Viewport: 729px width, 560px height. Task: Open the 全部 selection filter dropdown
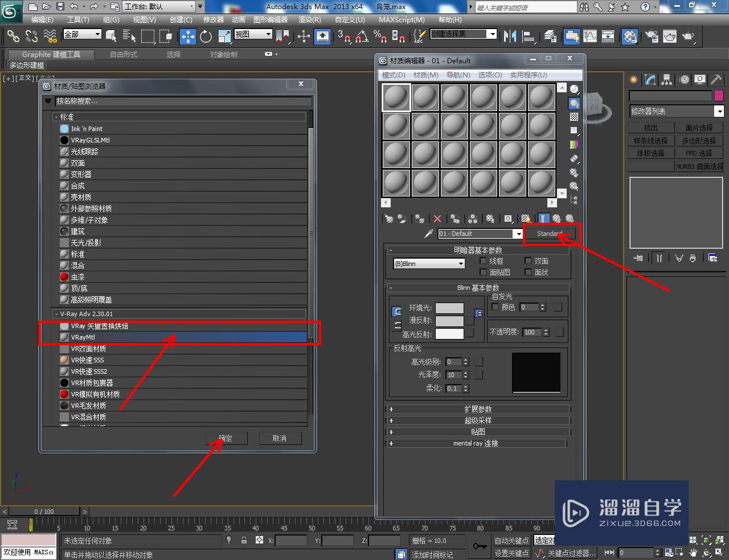(82, 34)
